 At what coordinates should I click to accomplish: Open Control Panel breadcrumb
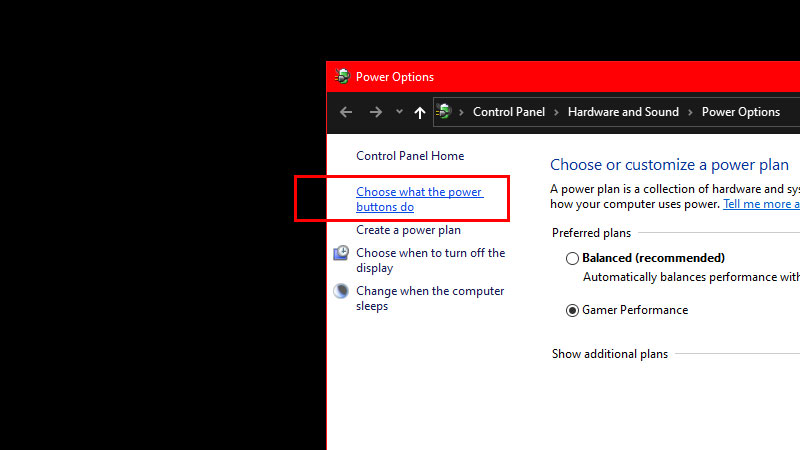[509, 112]
